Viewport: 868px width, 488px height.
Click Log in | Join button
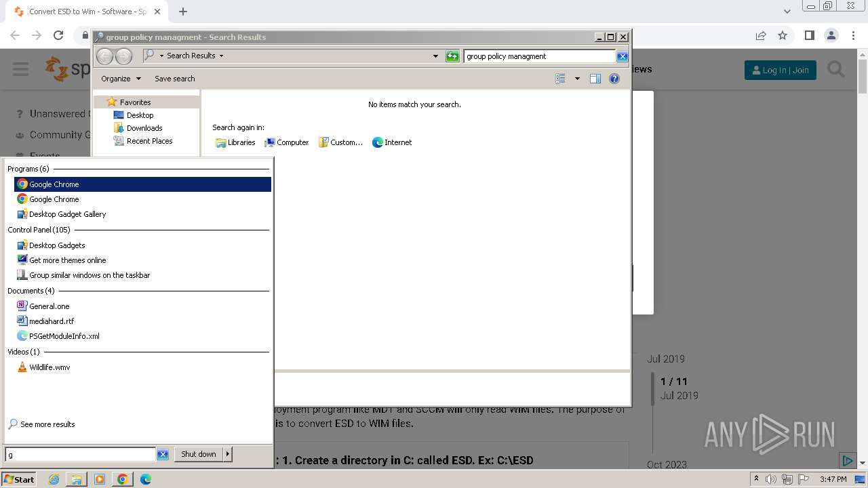(x=781, y=70)
